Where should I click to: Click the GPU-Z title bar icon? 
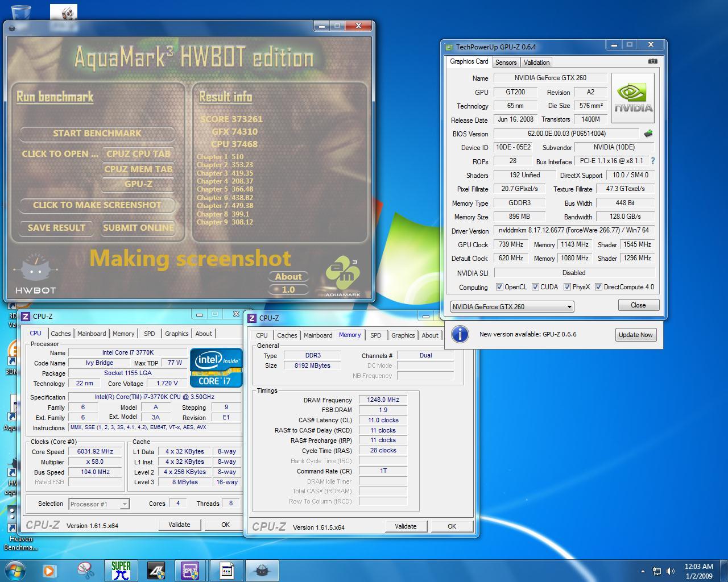(449, 47)
